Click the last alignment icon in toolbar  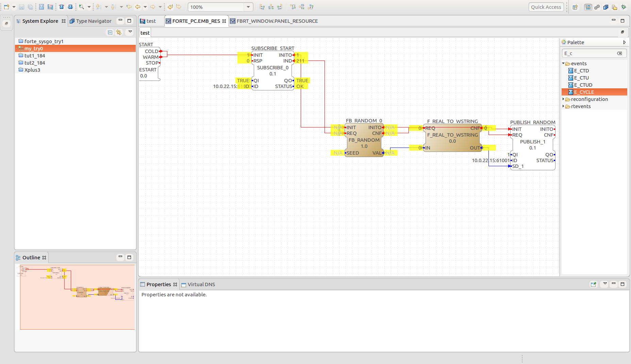point(311,7)
